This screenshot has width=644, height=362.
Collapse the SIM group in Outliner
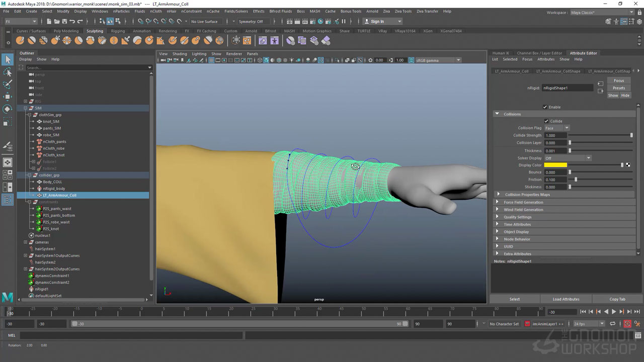[x=26, y=108]
